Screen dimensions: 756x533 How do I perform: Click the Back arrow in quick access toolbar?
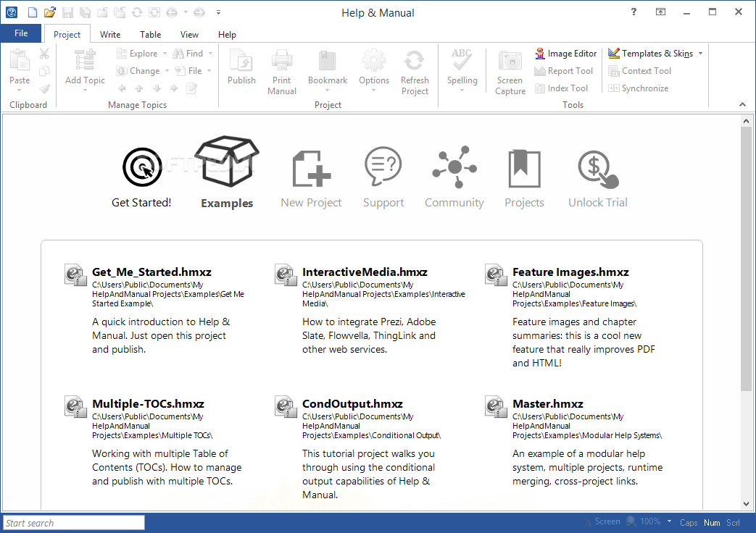click(x=172, y=12)
